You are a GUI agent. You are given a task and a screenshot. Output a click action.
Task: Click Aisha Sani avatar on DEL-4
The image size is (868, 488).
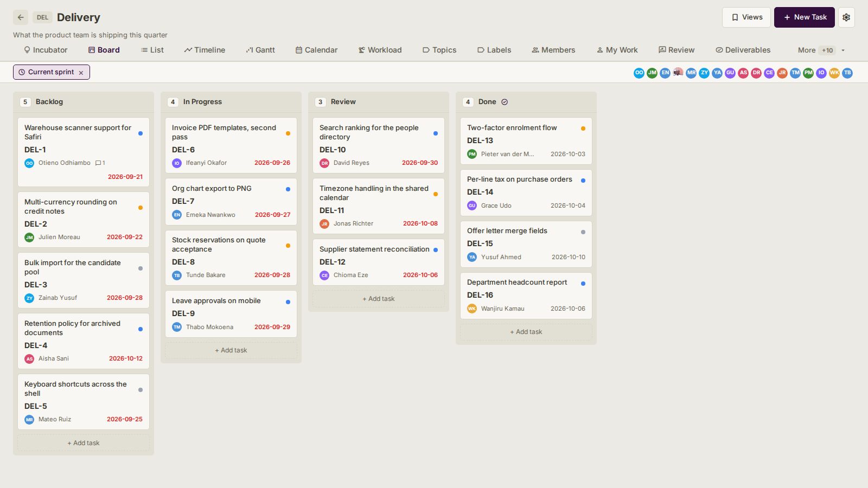(29, 359)
